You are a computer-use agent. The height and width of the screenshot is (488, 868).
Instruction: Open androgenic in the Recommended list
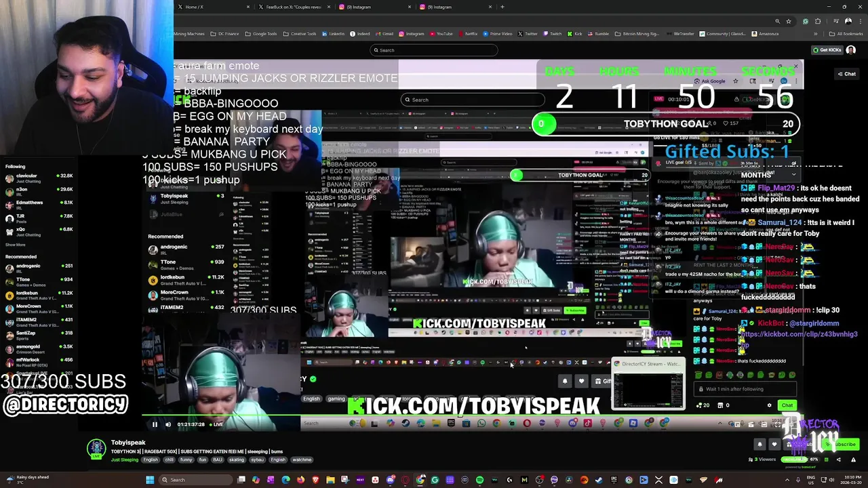tap(41, 268)
